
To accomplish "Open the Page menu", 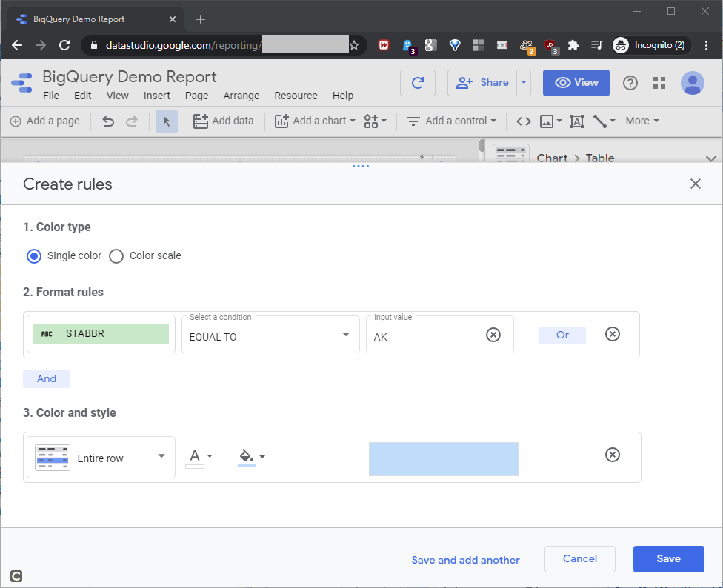I will pyautogui.click(x=197, y=96).
